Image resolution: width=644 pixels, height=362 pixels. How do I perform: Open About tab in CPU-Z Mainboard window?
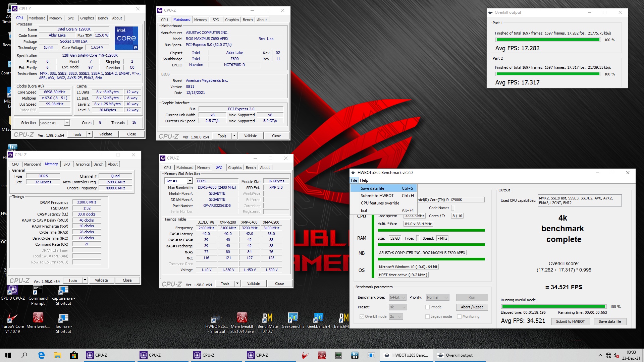click(262, 20)
